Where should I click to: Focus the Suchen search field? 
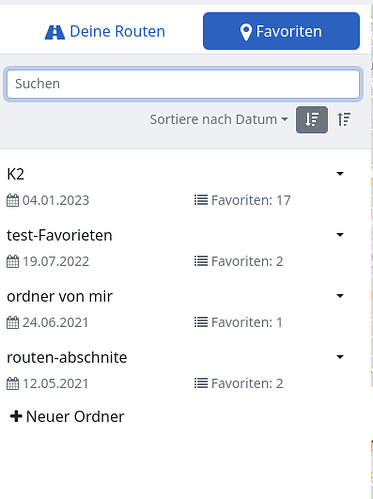pyautogui.click(x=183, y=84)
